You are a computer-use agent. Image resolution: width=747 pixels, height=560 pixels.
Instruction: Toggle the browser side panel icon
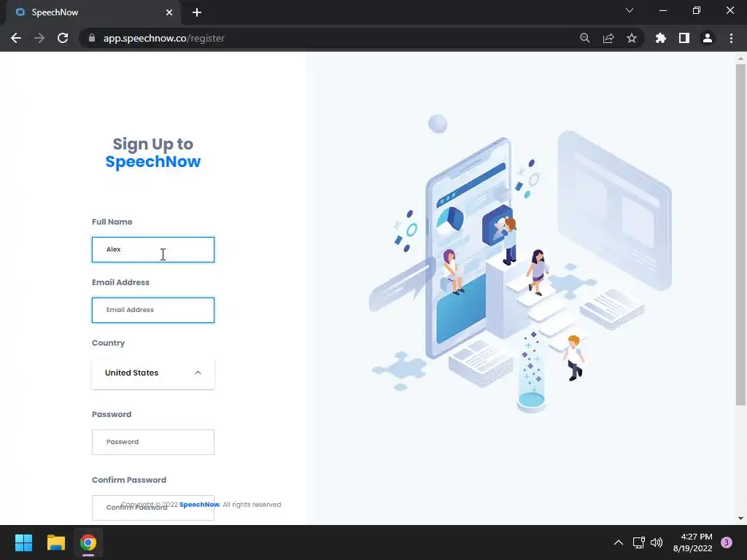pyautogui.click(x=684, y=38)
